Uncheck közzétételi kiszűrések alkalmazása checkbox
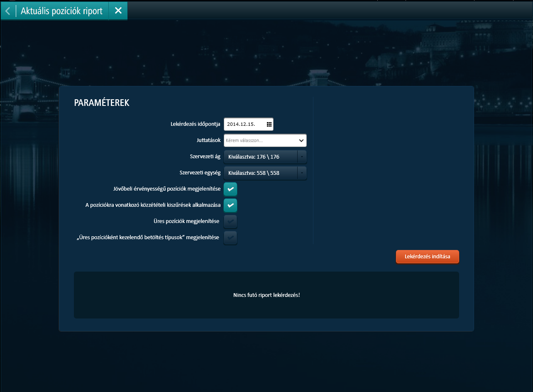This screenshot has width=533, height=392. tap(230, 205)
